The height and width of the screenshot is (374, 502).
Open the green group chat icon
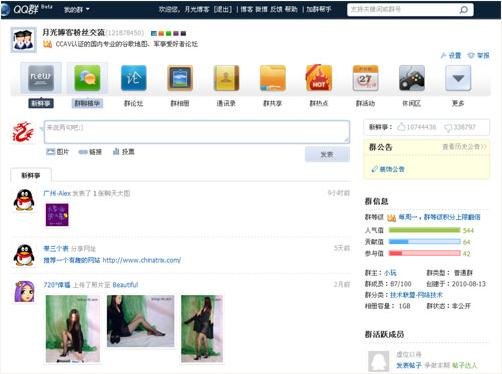click(87, 79)
